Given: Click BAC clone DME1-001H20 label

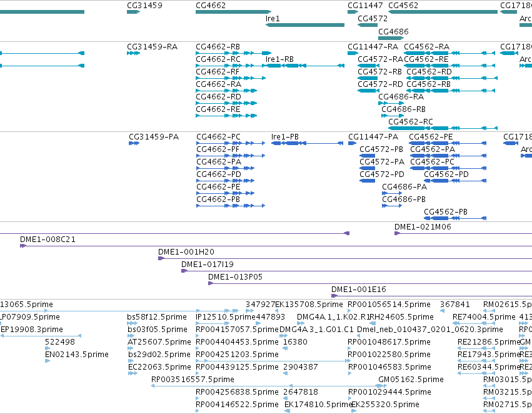Looking at the screenshot, I should 186,252.
